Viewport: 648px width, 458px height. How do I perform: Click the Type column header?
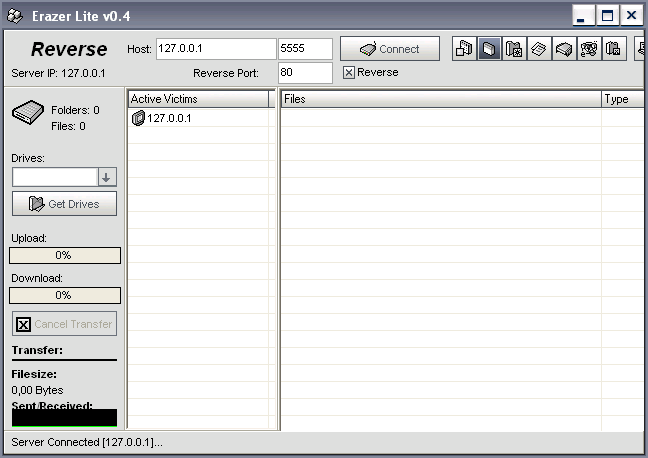coord(622,99)
